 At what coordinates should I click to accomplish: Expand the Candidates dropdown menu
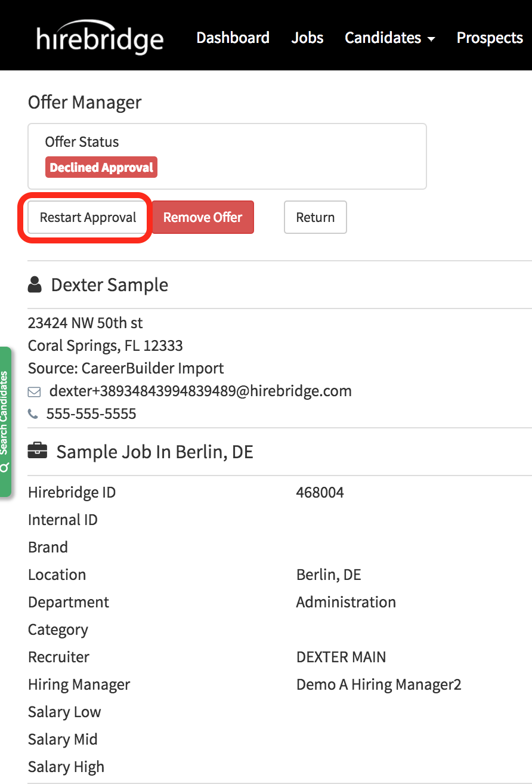(x=389, y=38)
